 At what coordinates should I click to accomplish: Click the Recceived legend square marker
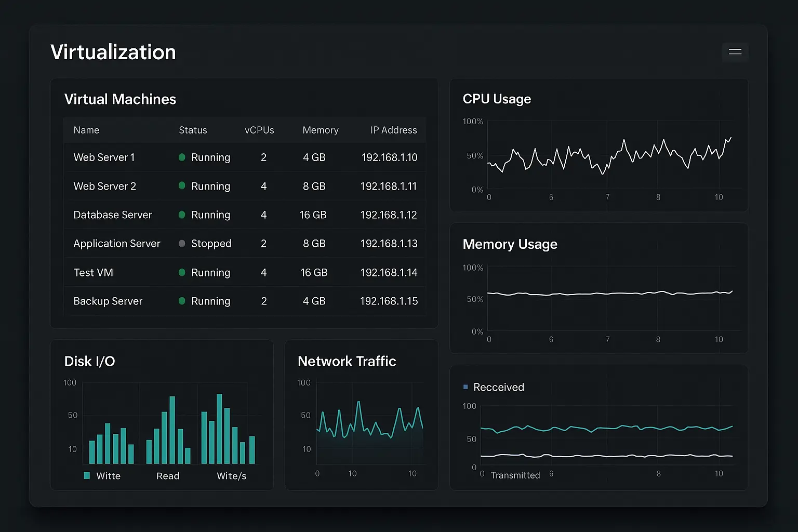[x=465, y=387]
